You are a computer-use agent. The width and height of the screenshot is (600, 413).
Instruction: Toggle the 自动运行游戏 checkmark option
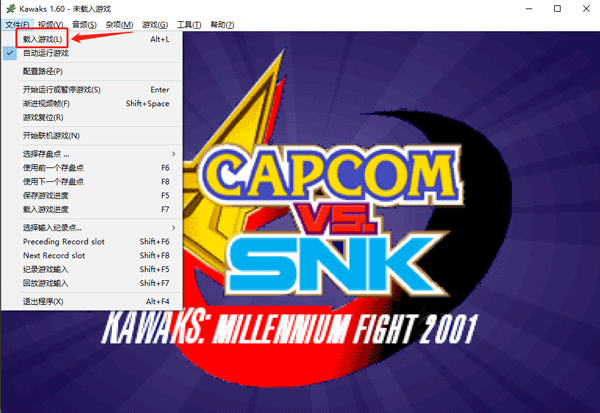pyautogui.click(x=91, y=53)
